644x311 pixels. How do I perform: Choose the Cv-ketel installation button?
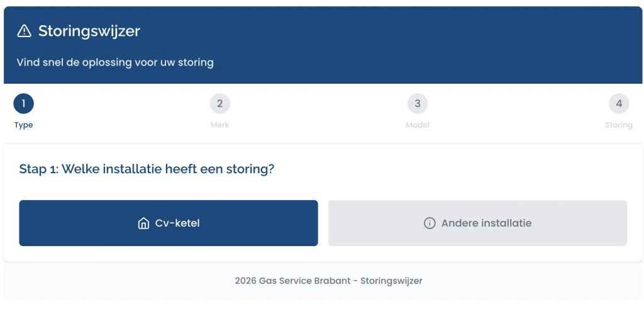tap(169, 223)
